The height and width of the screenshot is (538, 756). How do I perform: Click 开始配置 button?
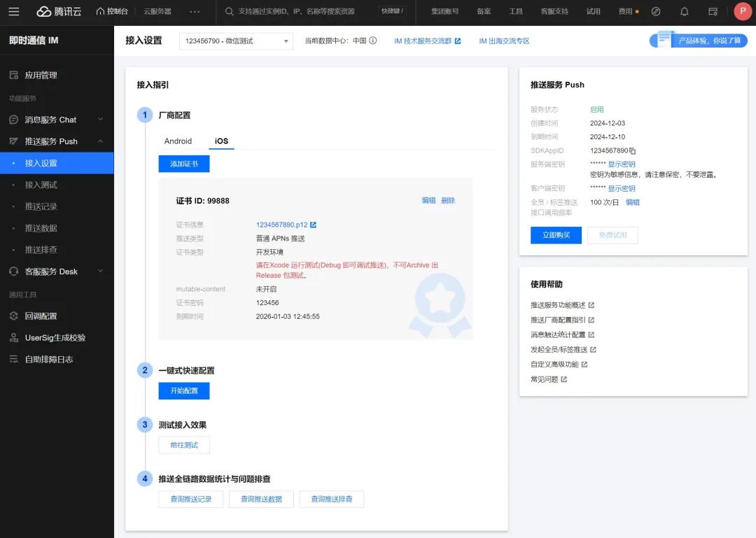[184, 390]
